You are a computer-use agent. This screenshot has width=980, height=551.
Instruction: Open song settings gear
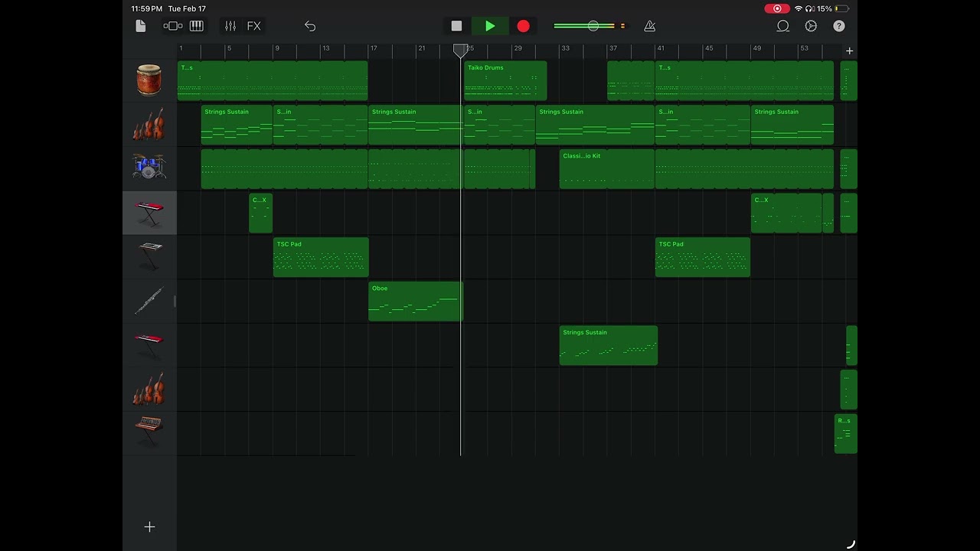(x=811, y=26)
